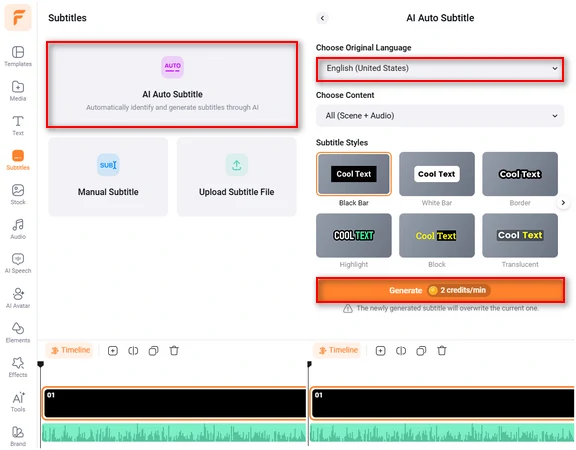The image size is (576, 450).
Task: Select the Translucent subtitle style
Action: coord(520,235)
